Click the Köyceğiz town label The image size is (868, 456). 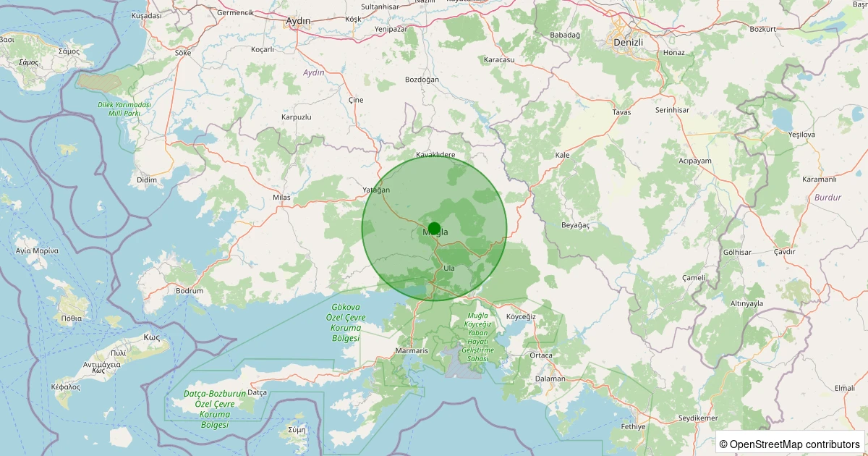pyautogui.click(x=521, y=317)
